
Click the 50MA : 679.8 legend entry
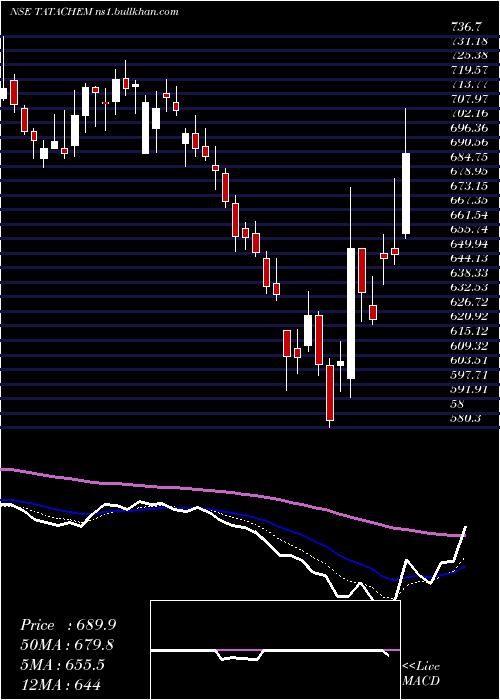point(67,644)
